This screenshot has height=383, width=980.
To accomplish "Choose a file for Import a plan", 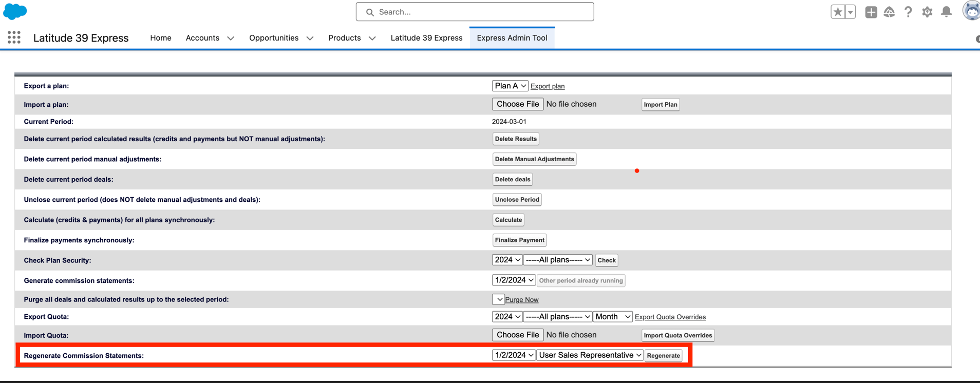I will 518,104.
